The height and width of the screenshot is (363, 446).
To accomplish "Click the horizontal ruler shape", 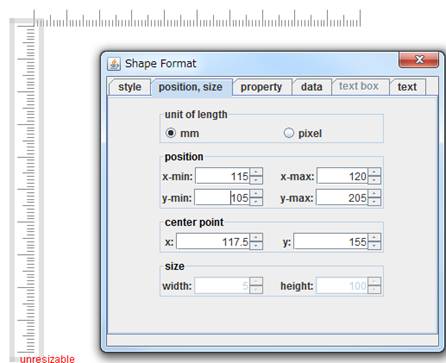I will (197, 18).
